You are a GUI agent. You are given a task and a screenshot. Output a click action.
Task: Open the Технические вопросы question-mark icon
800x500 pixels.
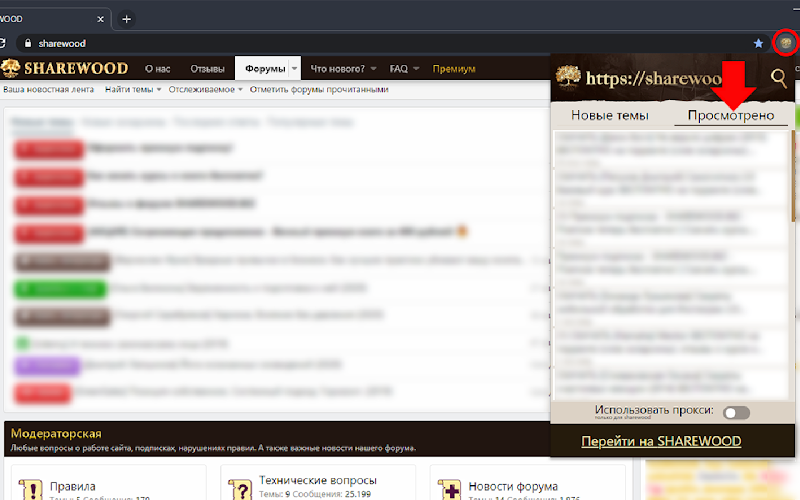tap(240, 489)
